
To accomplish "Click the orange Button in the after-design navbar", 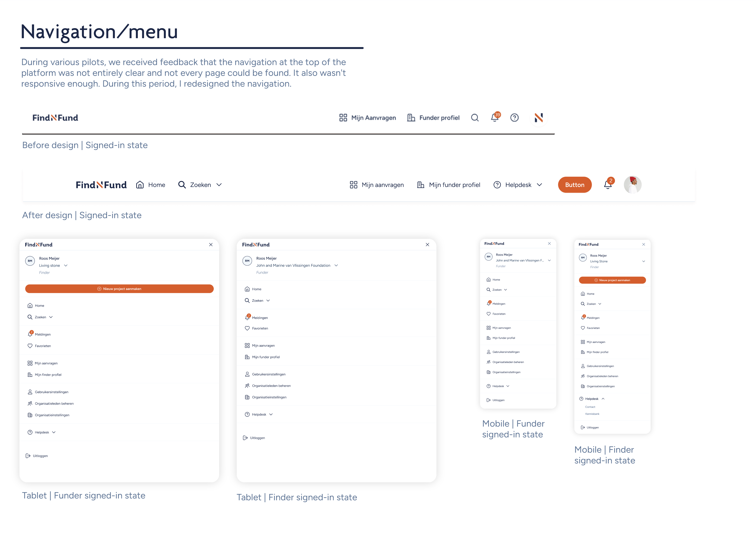I will [x=575, y=185].
